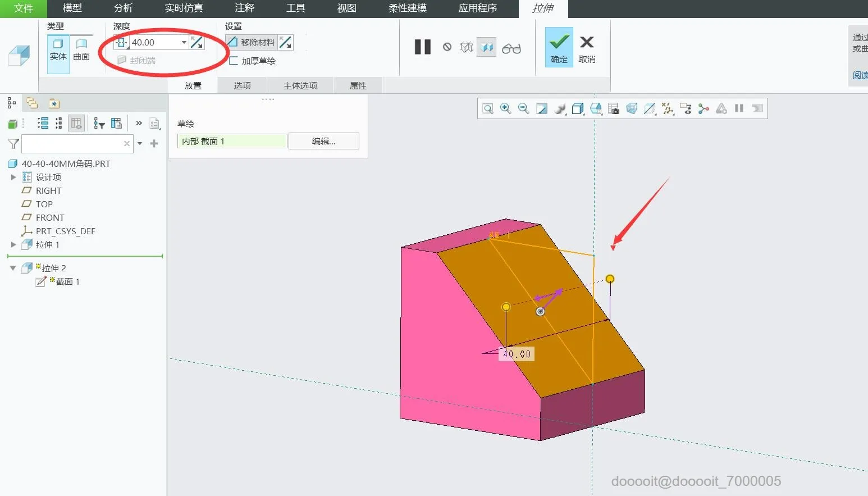Click the glasses verify-feature icon

pos(511,48)
